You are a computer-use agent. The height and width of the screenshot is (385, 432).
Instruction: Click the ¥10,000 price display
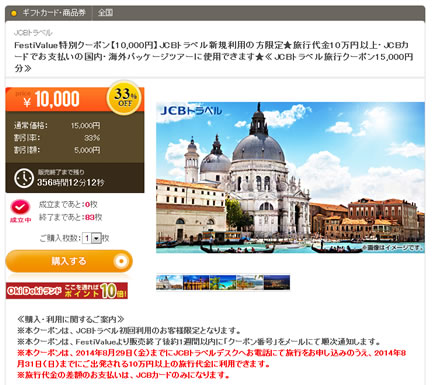[x=52, y=99]
